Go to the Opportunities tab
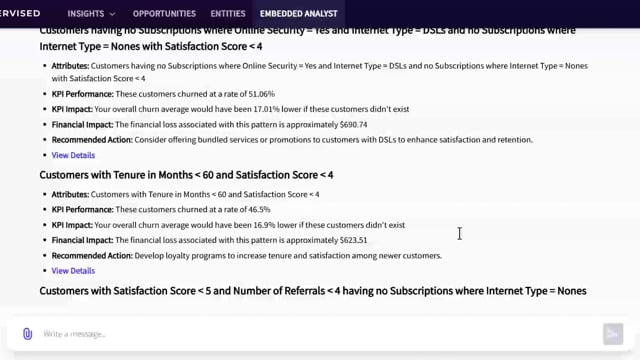 pyautogui.click(x=164, y=13)
